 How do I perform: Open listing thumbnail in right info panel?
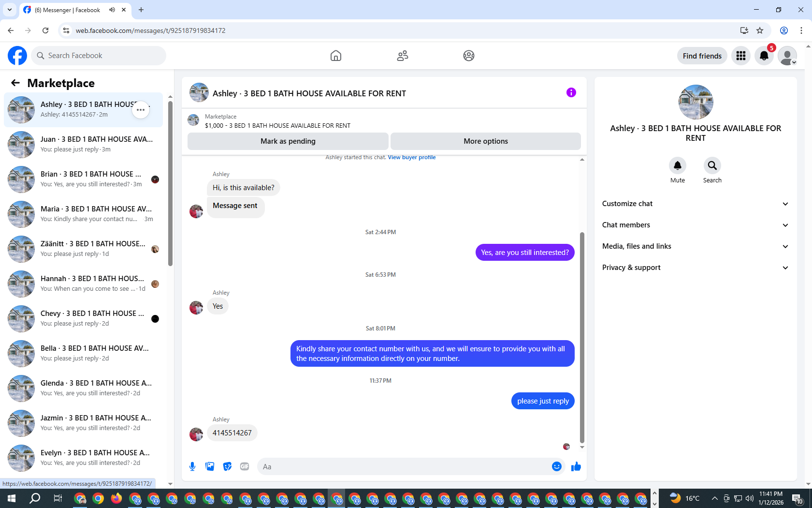pyautogui.click(x=696, y=102)
